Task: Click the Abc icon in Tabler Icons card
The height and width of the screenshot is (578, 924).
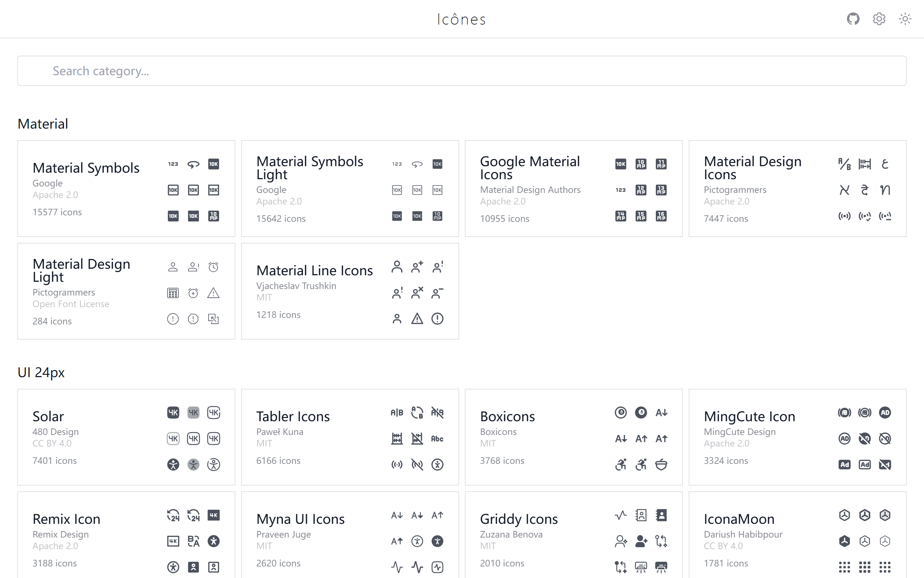Action: 437,439
